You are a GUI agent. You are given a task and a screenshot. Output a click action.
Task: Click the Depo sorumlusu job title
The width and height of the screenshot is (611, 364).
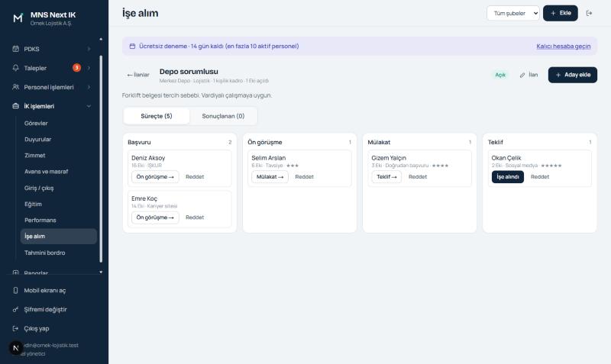[x=189, y=71]
